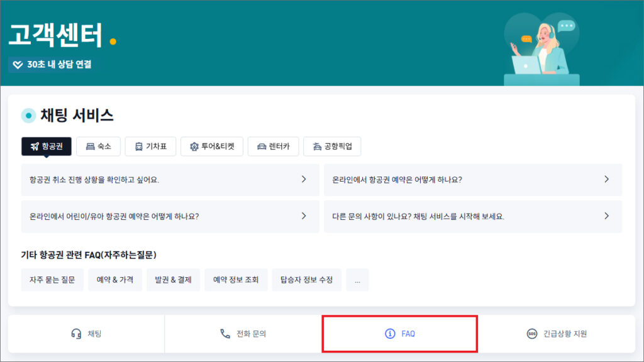Viewport: 644px width, 362px height.
Task: Click the pickup car icon beside 공항픽업
Action: (317, 146)
